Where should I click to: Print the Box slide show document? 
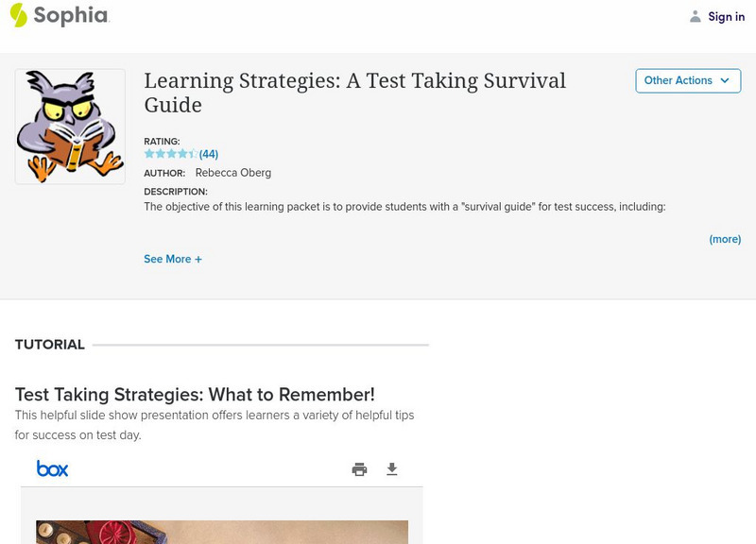pyautogui.click(x=359, y=469)
